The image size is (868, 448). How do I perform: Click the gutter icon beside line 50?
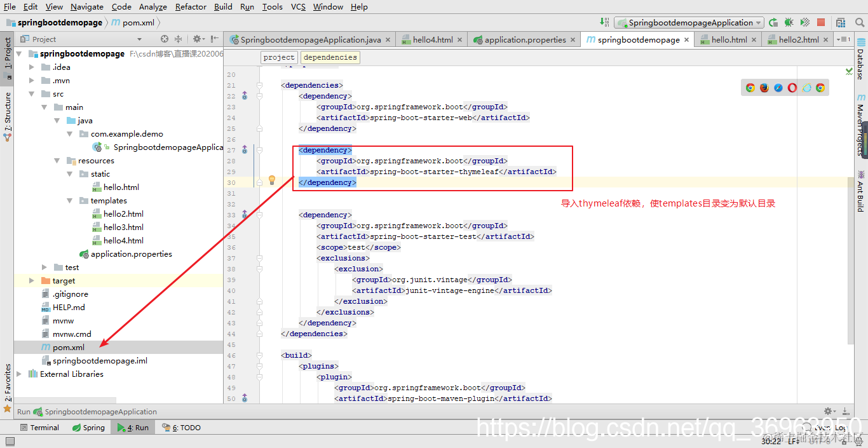click(x=245, y=398)
